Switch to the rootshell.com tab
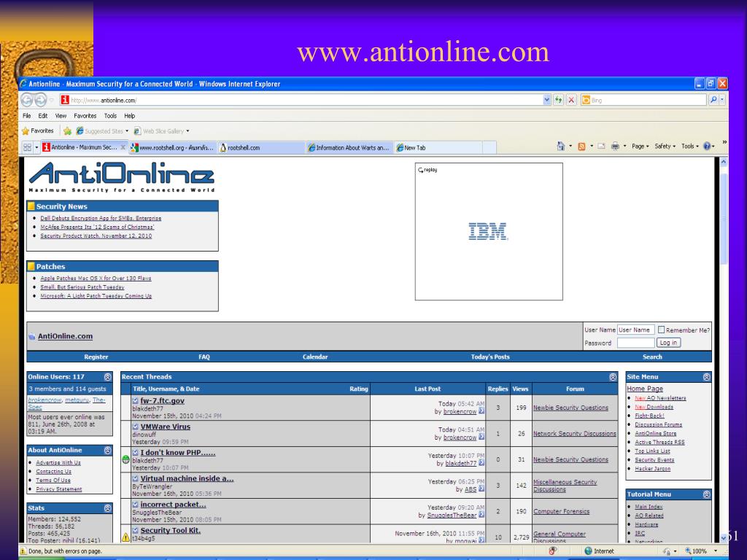The width and height of the screenshot is (747, 560). (261, 147)
